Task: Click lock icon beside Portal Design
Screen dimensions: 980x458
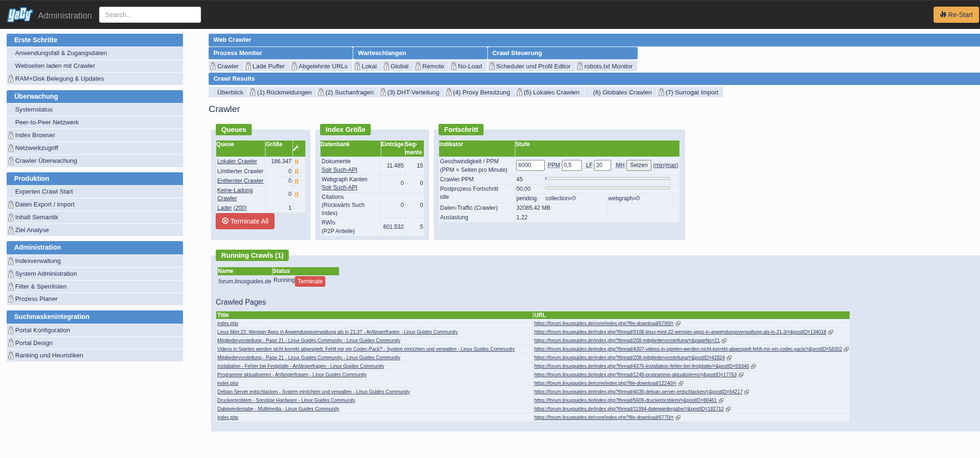Action: click(11, 343)
